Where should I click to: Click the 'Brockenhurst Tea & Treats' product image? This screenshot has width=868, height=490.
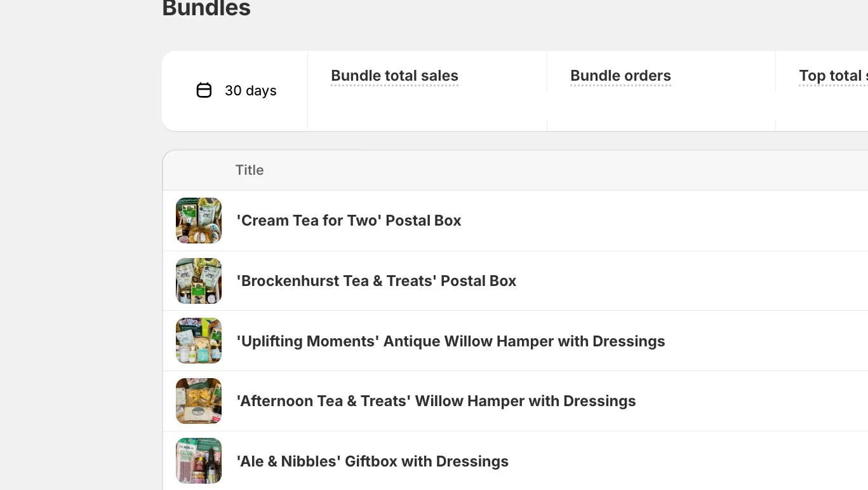pyautogui.click(x=198, y=280)
